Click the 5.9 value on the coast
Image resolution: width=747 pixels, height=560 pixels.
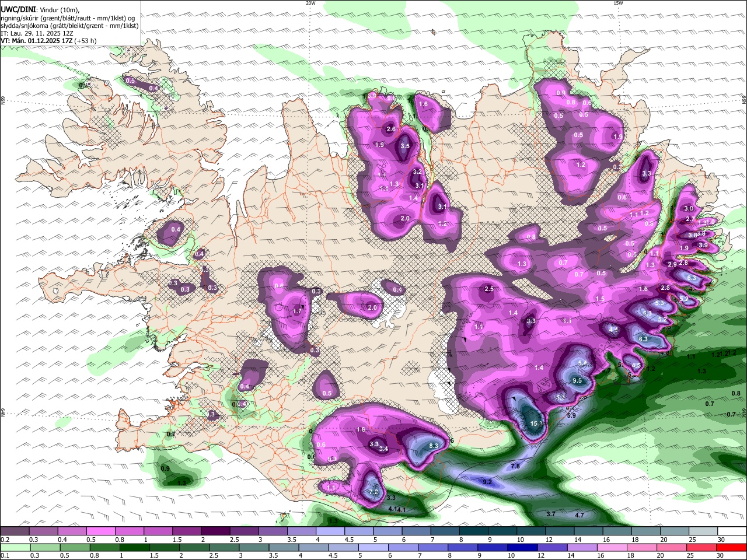pyautogui.click(x=571, y=415)
